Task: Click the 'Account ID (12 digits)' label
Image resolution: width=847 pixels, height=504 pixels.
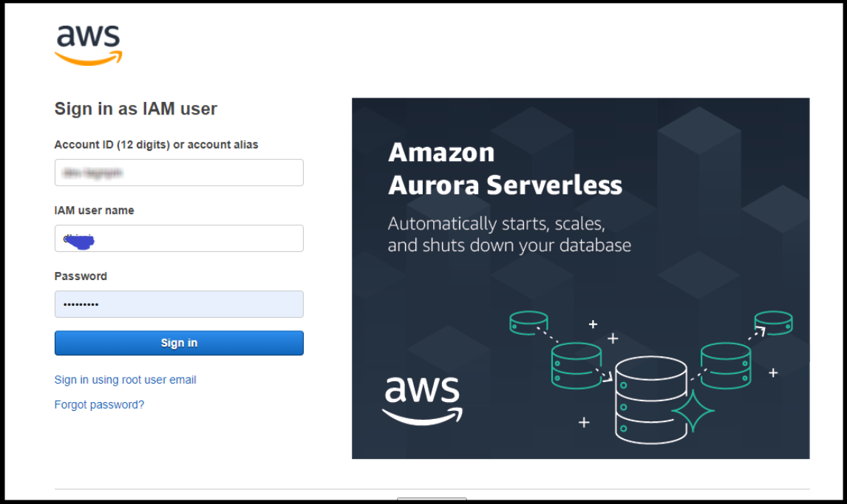Action: coord(156,145)
